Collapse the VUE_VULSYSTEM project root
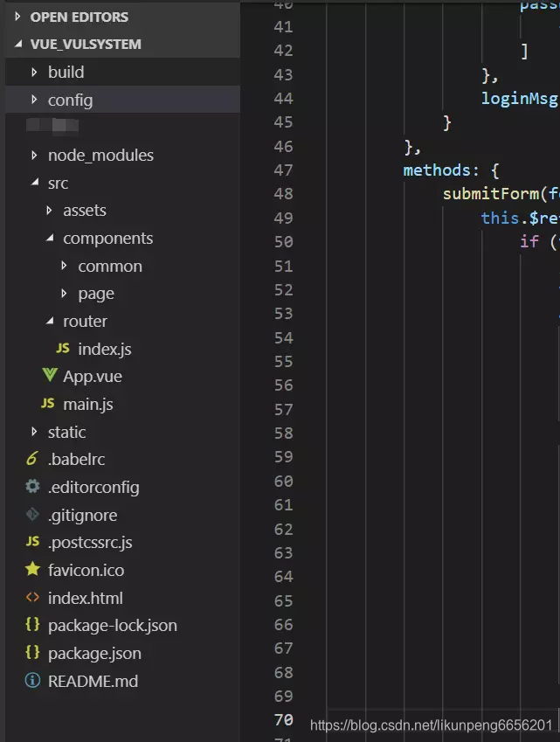 18,44
